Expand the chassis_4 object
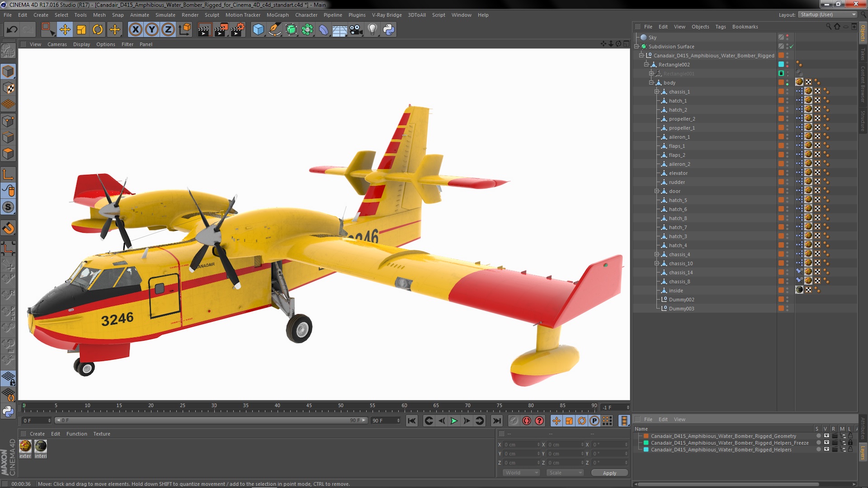This screenshot has height=488, width=868. [656, 254]
